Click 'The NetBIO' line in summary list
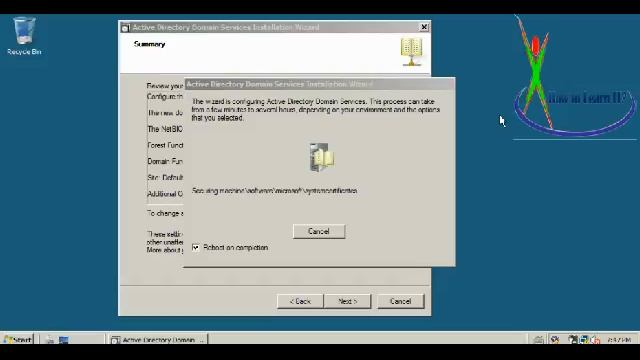The height and width of the screenshot is (360, 640). (x=165, y=129)
